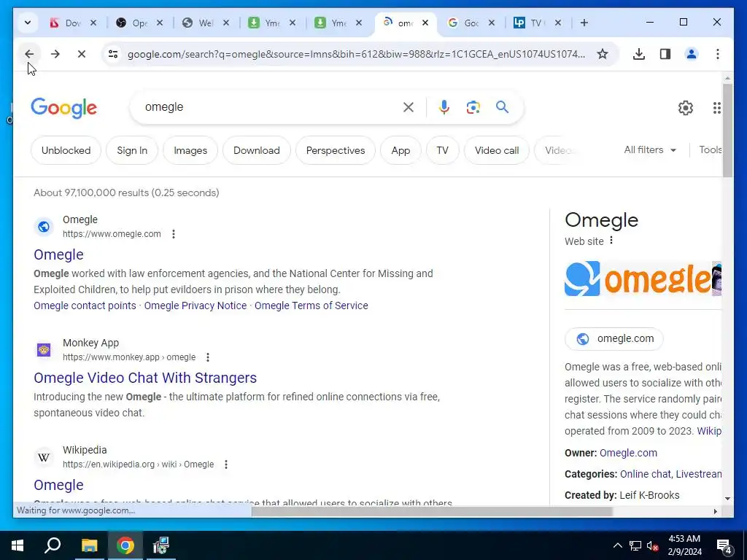Stop loading the page
Screen dimensions: 747x560
(x=82, y=54)
